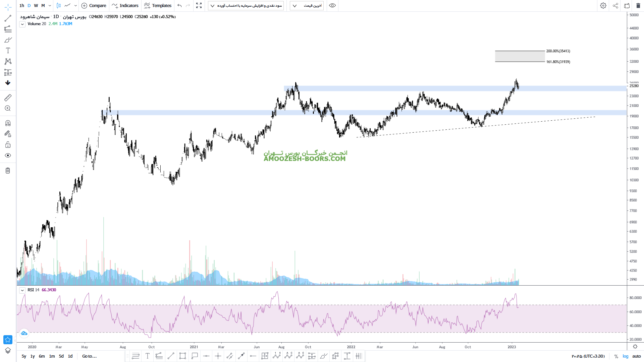This screenshot has height=362, width=644.
Task: Click the Go to... button
Action: [89, 356]
